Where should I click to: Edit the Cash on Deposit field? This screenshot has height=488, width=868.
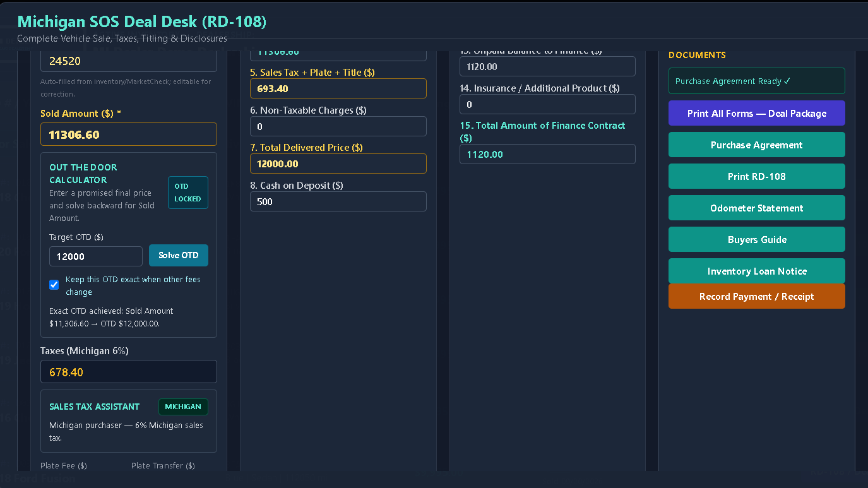tap(338, 201)
